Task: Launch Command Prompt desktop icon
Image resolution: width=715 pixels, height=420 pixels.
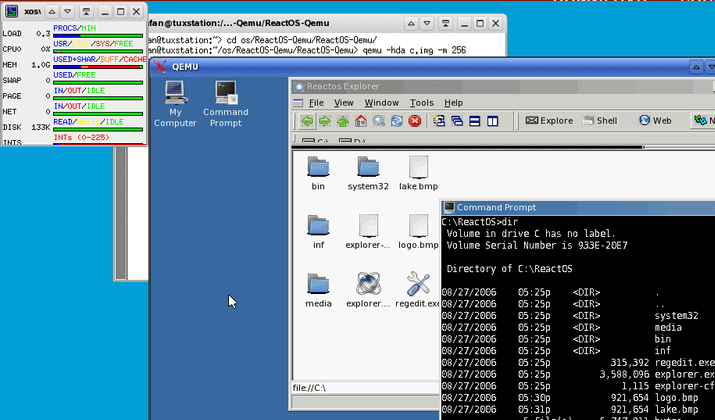Action: (226, 104)
